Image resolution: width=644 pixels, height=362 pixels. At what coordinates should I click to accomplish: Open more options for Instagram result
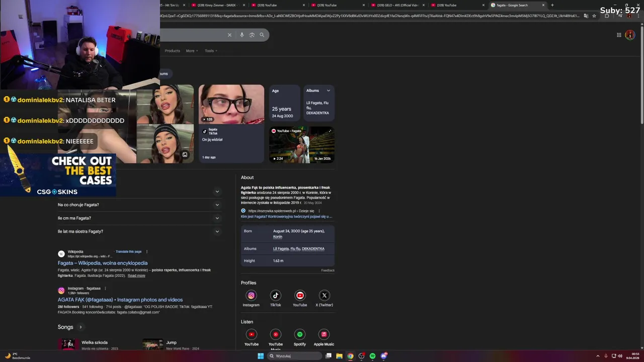point(105,289)
